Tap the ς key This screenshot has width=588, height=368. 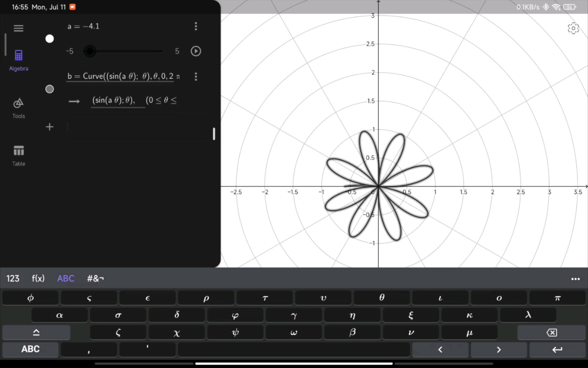(89, 298)
